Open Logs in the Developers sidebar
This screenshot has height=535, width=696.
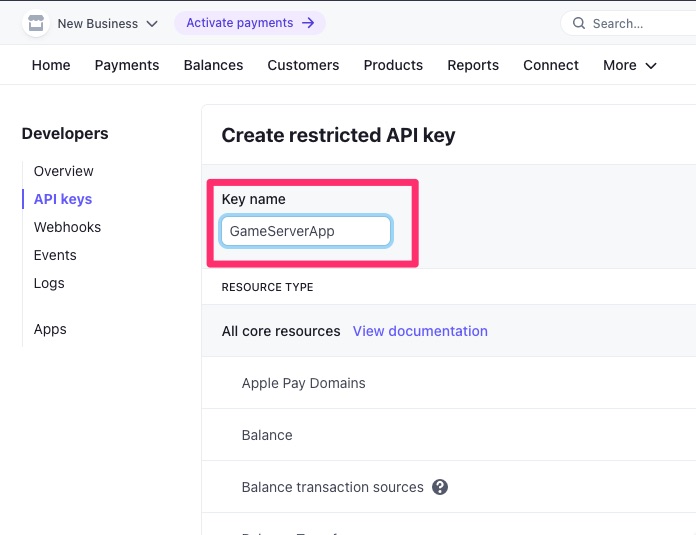tap(49, 283)
